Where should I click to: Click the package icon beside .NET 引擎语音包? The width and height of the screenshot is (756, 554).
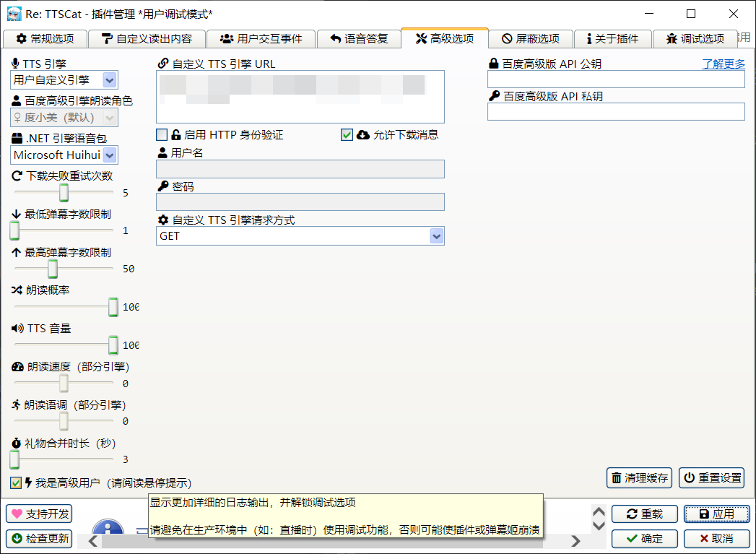pos(17,139)
